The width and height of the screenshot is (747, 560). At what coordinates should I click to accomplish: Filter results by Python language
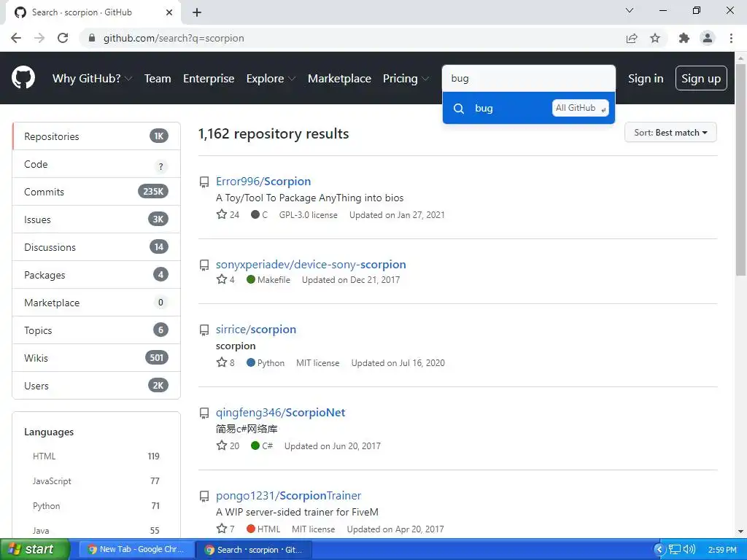(96, 506)
